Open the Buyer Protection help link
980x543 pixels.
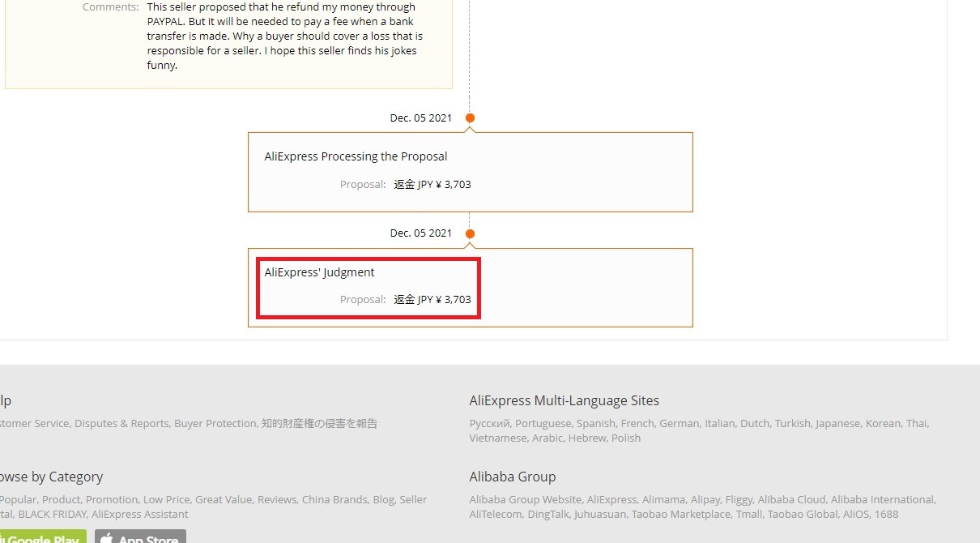click(216, 423)
